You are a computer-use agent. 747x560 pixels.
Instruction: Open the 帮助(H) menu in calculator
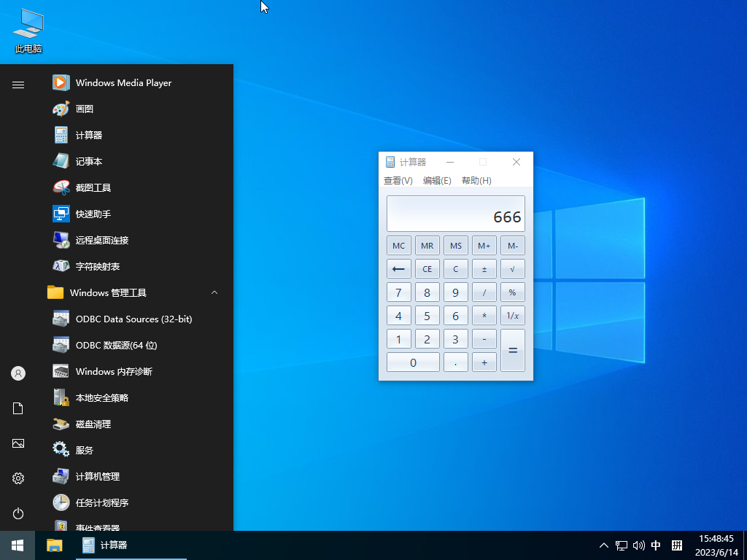pos(476,181)
